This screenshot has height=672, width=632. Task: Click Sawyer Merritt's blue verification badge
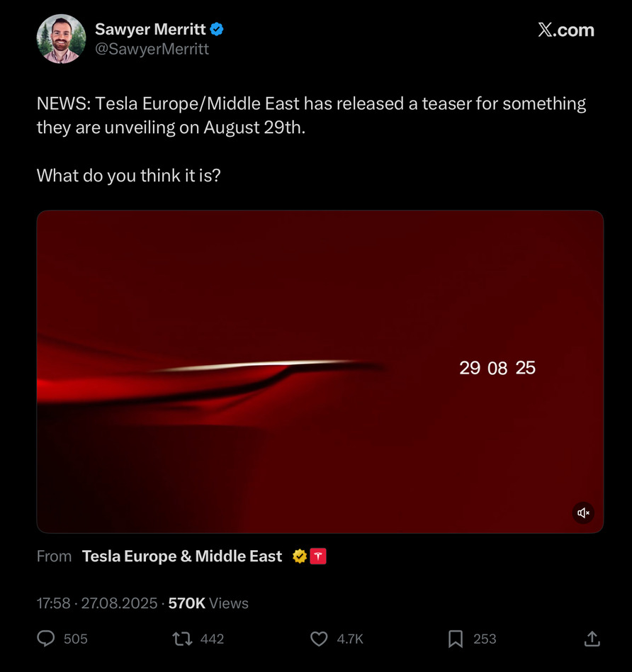coord(216,29)
